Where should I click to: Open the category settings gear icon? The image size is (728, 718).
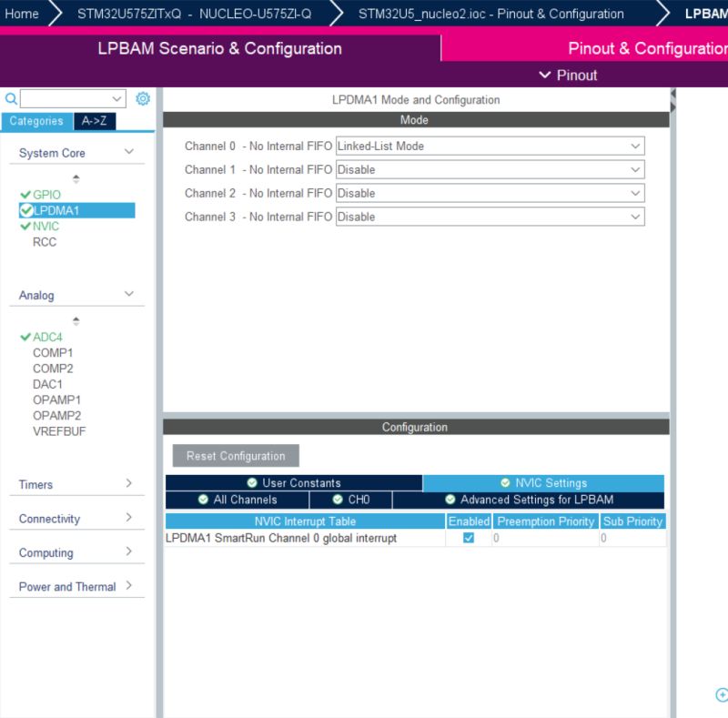tap(143, 98)
